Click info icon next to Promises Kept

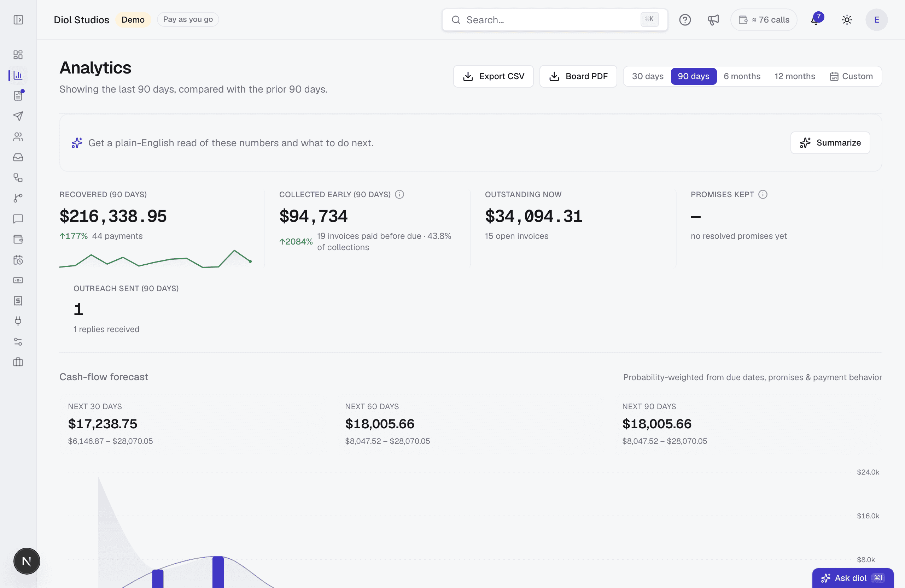763,194
